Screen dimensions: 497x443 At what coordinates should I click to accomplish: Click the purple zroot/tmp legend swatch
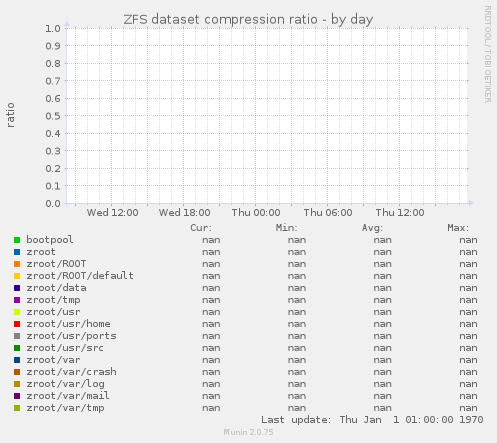point(17,300)
